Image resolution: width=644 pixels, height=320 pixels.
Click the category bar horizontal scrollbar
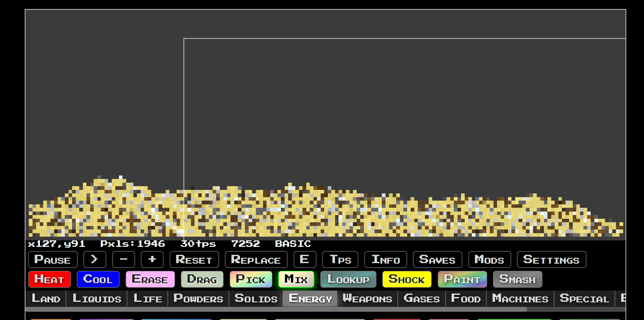(x=276, y=309)
